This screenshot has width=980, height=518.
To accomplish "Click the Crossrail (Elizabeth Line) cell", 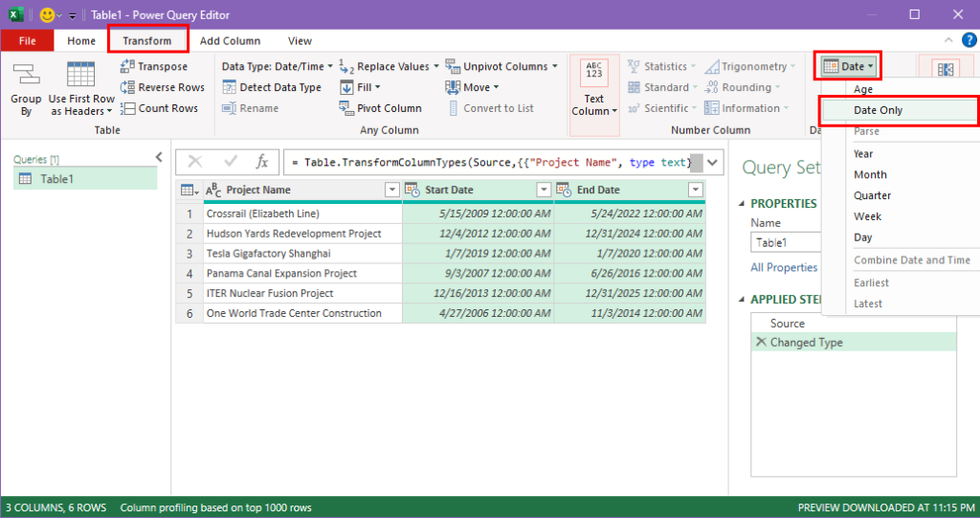I will pyautogui.click(x=302, y=214).
